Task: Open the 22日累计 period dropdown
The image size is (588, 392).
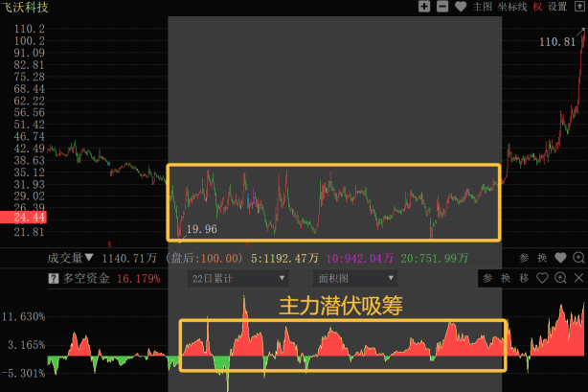Action: click(237, 279)
